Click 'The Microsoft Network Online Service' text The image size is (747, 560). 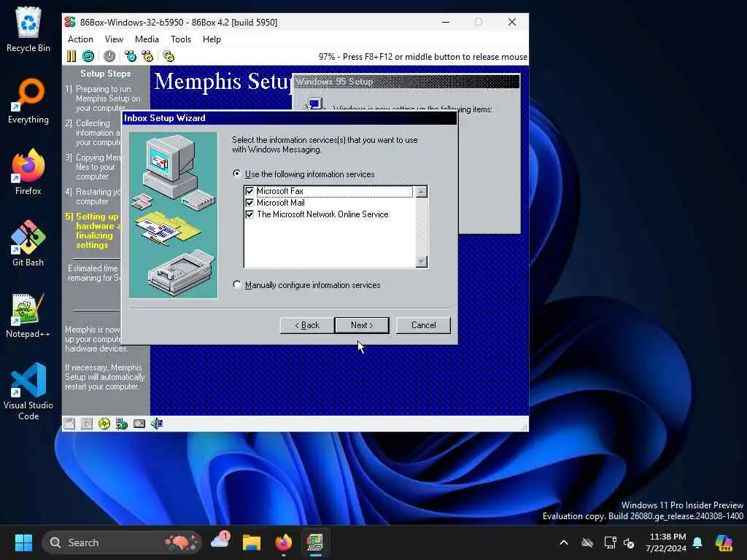tap(322, 215)
